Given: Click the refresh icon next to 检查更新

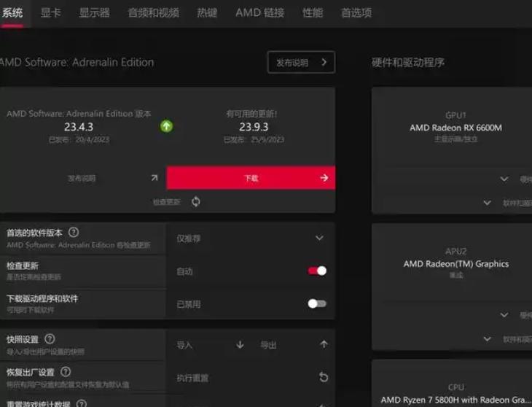Looking at the screenshot, I should coord(196,201).
